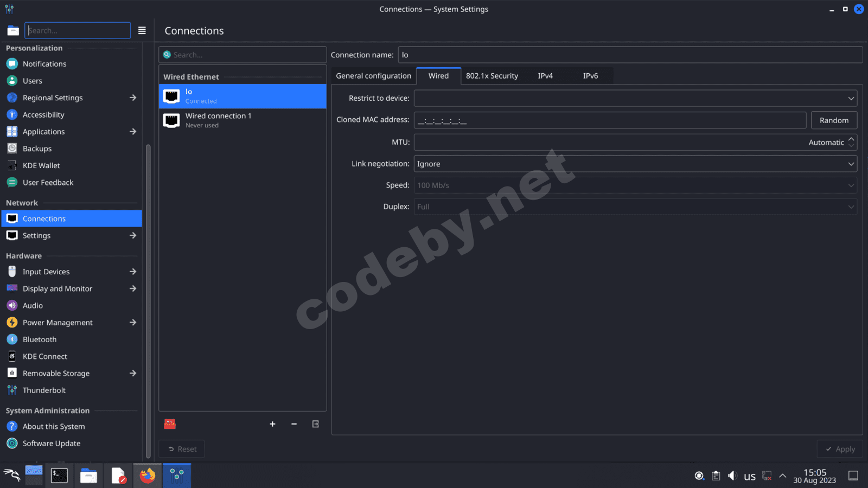This screenshot has width=868, height=488.
Task: Click the Connection name input field
Action: pyautogui.click(x=629, y=55)
